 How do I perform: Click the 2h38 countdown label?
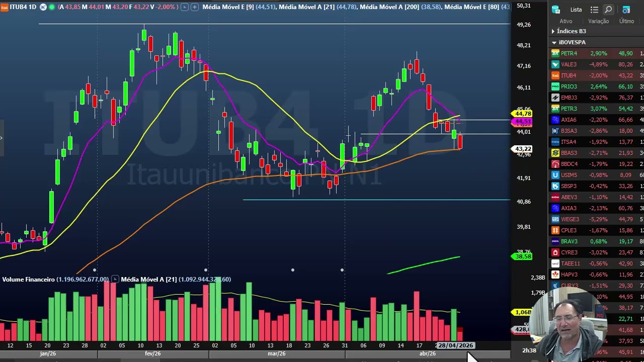point(529,350)
